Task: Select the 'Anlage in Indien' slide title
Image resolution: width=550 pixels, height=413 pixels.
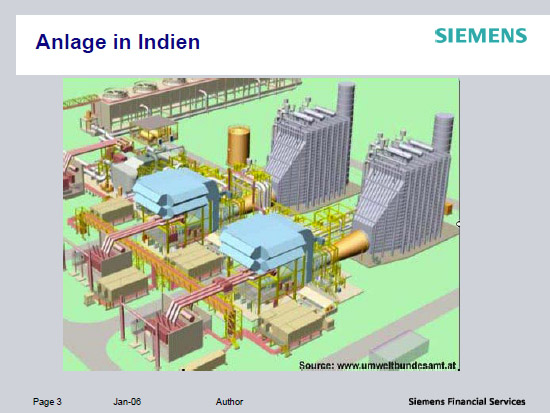Action: coord(118,42)
